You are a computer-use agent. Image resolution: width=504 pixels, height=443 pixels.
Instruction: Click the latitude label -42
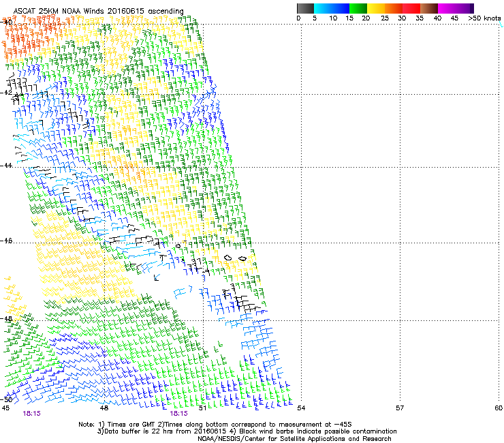pos(6,93)
